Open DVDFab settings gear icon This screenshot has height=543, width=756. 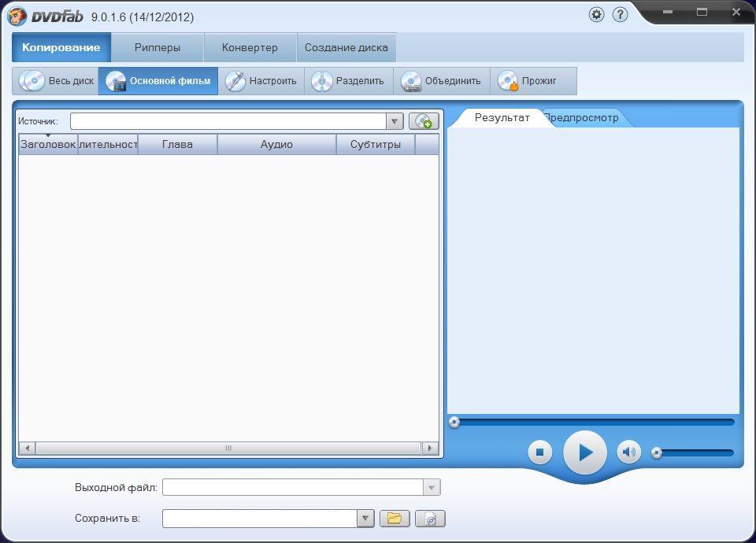point(596,14)
